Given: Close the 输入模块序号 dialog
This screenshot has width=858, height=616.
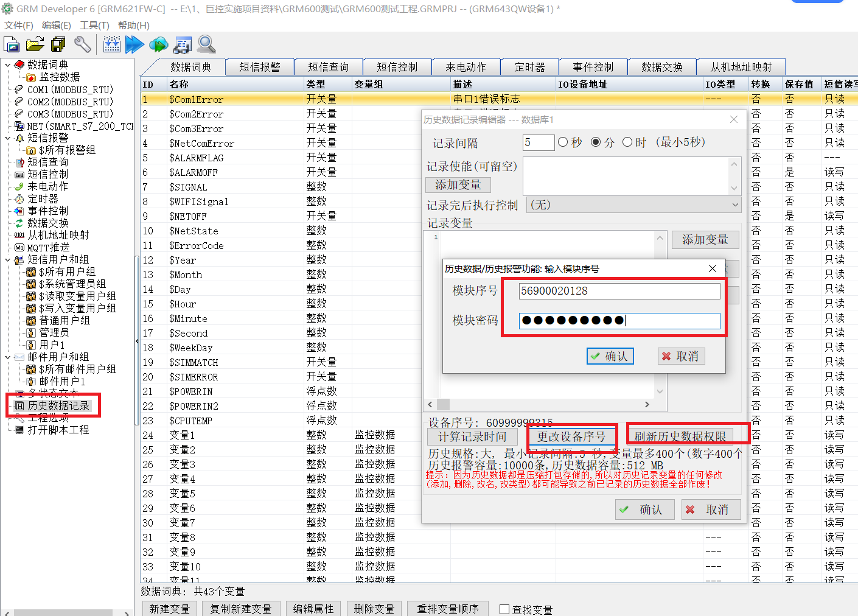Looking at the screenshot, I should coord(713,268).
